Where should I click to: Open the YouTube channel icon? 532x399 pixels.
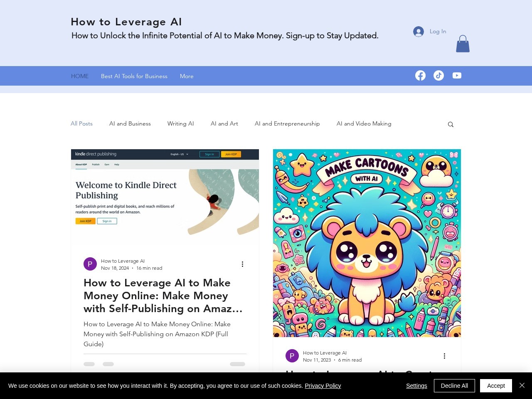click(457, 75)
